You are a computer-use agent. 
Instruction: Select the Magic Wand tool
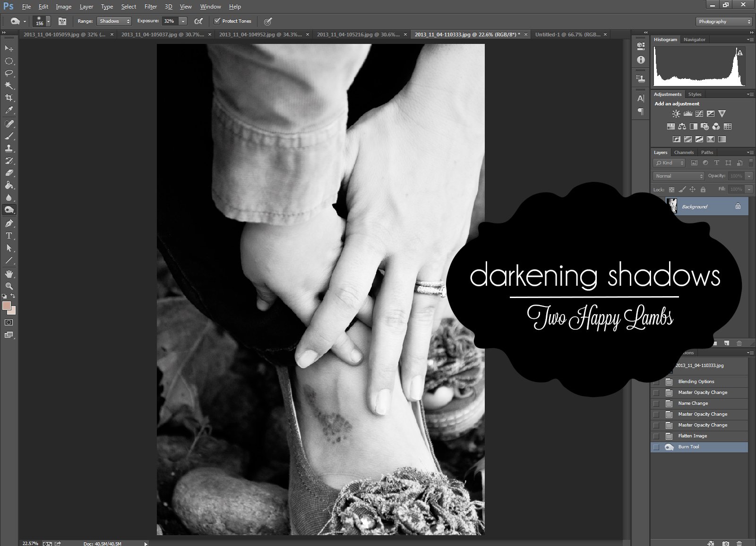click(x=9, y=85)
